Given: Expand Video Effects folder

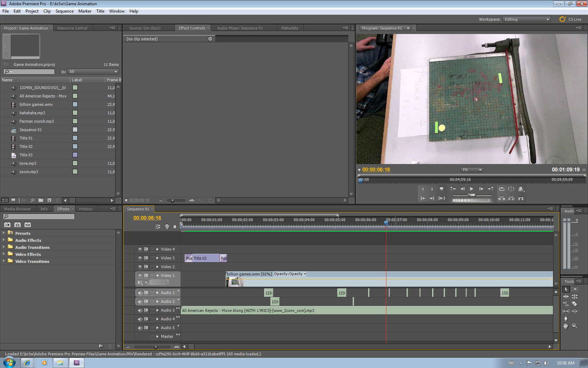Looking at the screenshot, I should (x=4, y=254).
